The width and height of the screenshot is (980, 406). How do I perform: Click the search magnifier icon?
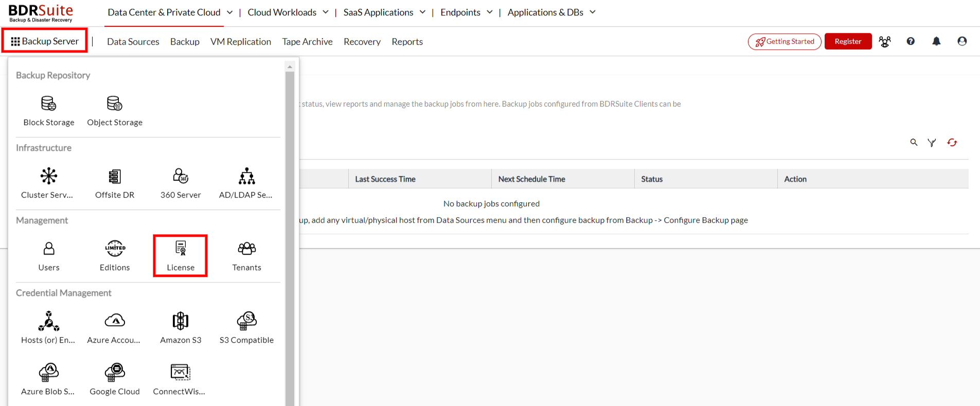[914, 143]
